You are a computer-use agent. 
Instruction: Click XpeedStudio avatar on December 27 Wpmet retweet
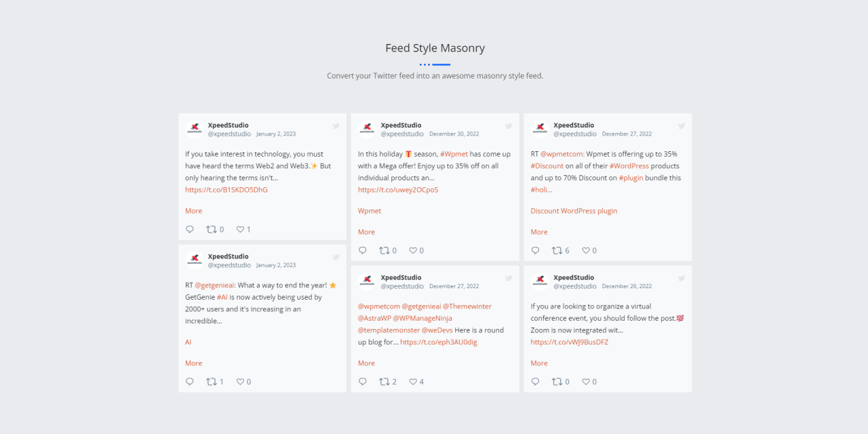pyautogui.click(x=540, y=129)
